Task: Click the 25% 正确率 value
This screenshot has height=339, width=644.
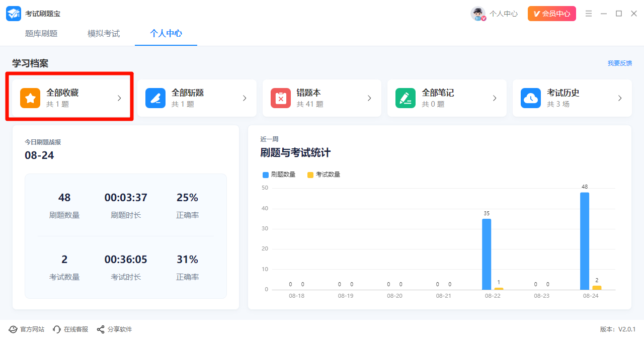Action: pos(187,198)
